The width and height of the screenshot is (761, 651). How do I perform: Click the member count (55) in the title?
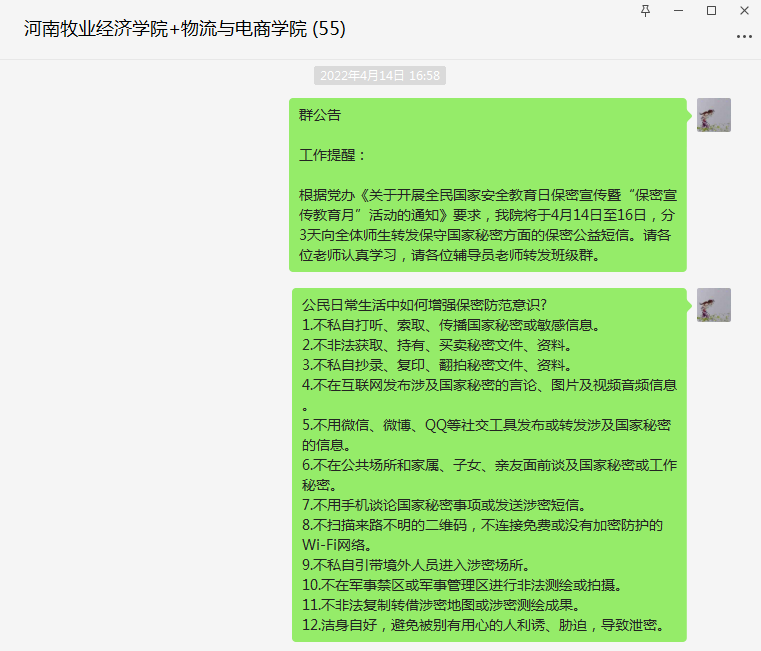coord(329,29)
